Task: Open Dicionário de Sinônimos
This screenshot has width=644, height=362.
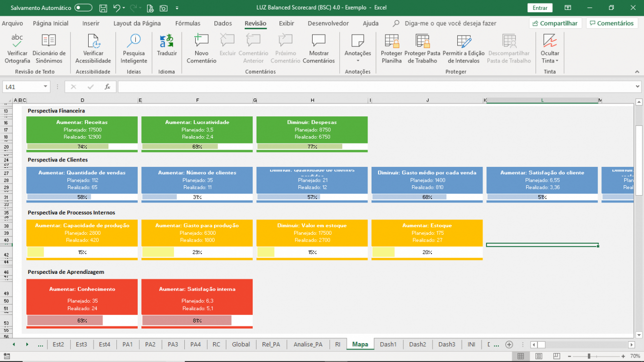Action: tap(49, 49)
